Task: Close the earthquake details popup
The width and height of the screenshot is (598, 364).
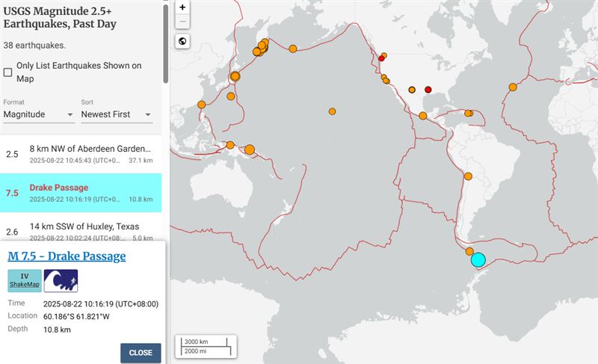Action: (x=141, y=353)
